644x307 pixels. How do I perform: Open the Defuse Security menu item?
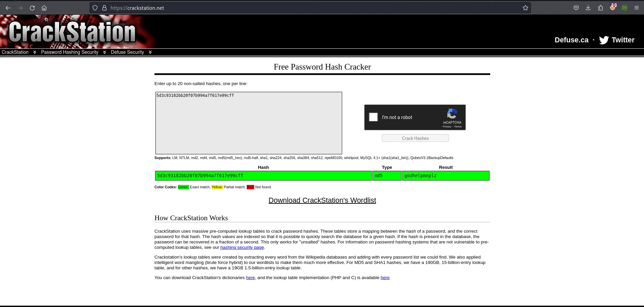click(127, 52)
